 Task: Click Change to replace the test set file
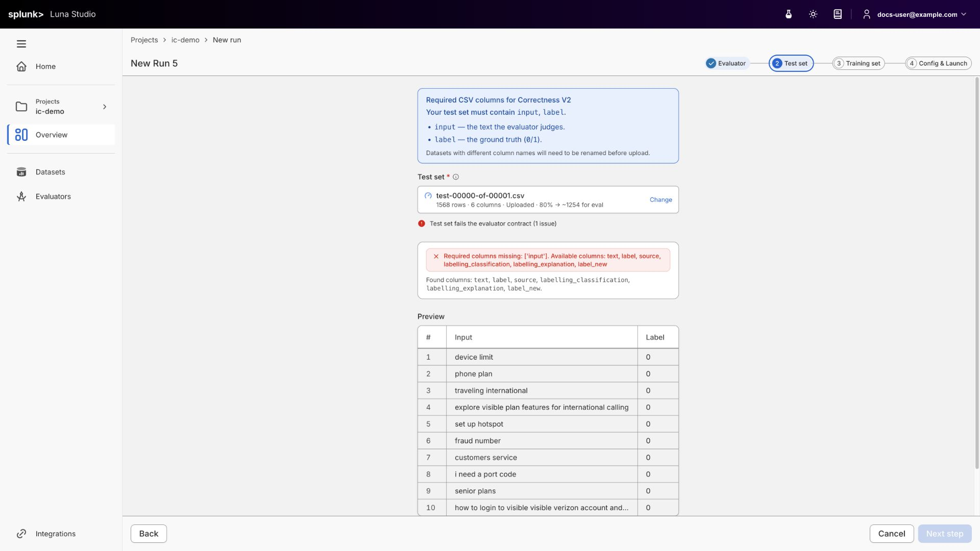tap(660, 199)
